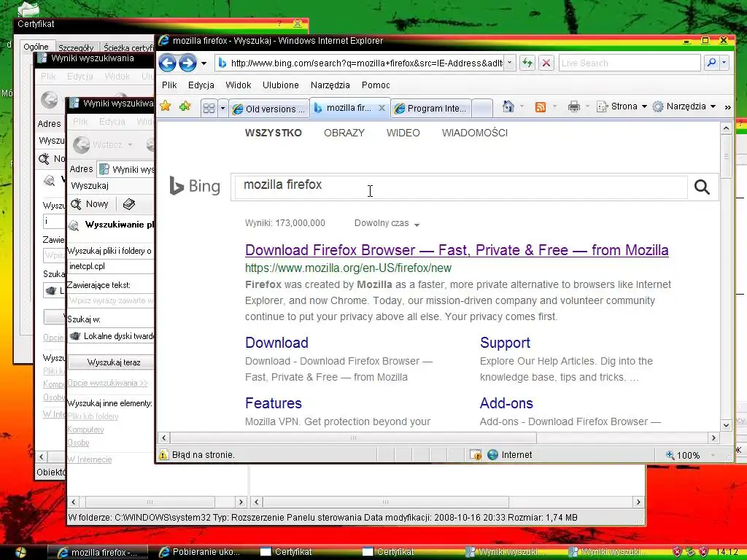Click the Bing search query field
This screenshot has height=560, width=747.
click(461, 186)
